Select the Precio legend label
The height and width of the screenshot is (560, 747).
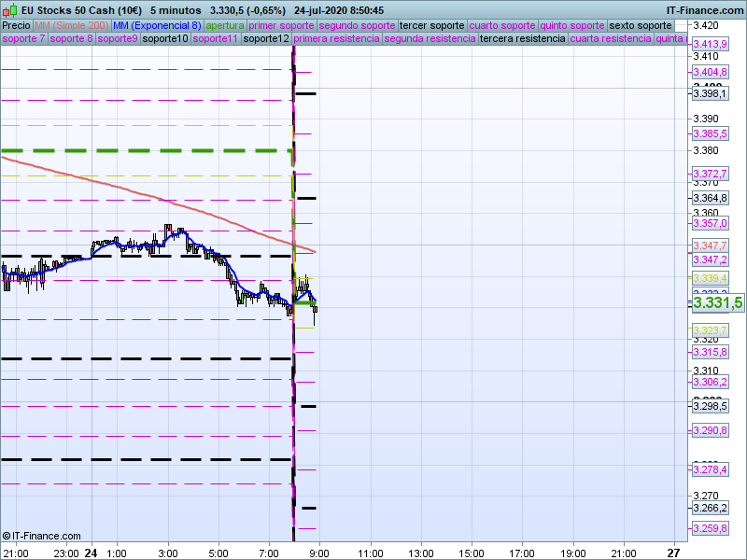pyautogui.click(x=17, y=25)
